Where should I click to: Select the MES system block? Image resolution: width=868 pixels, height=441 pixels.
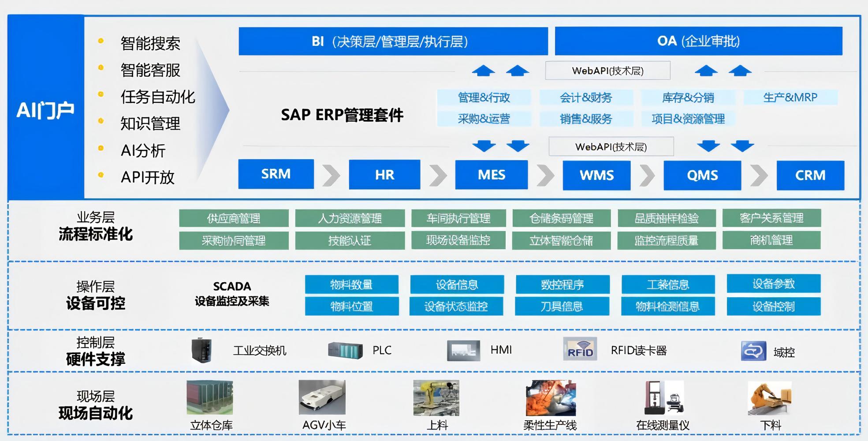[491, 175]
